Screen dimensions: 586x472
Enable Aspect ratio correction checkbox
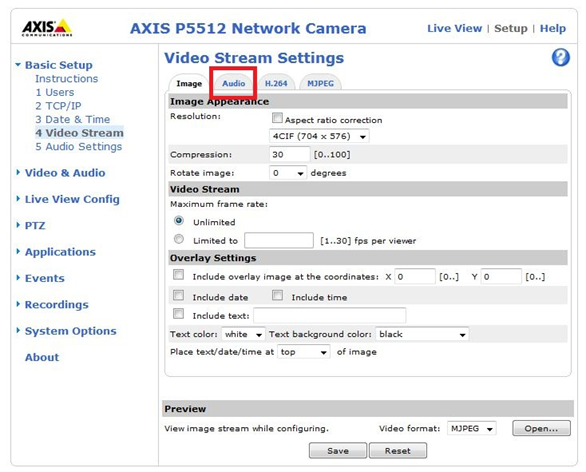[x=277, y=118]
